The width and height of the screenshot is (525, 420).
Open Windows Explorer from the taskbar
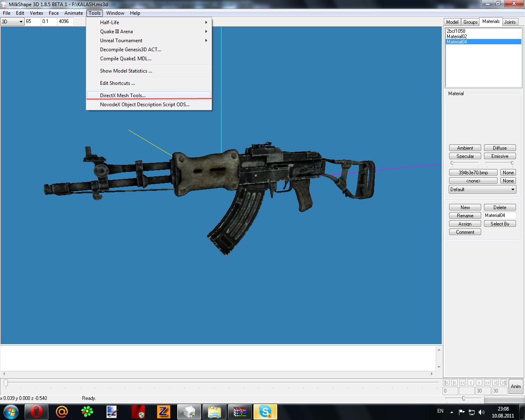(x=215, y=412)
